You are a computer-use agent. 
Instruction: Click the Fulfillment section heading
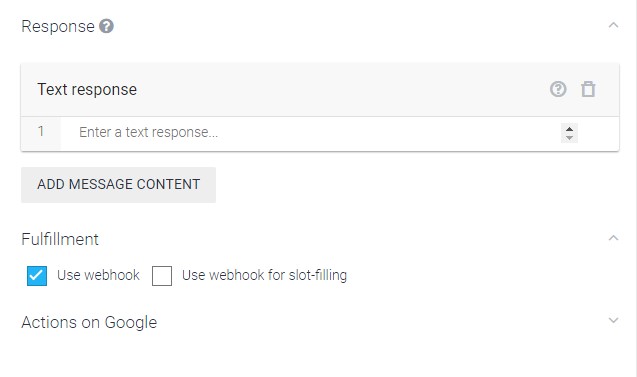point(60,239)
